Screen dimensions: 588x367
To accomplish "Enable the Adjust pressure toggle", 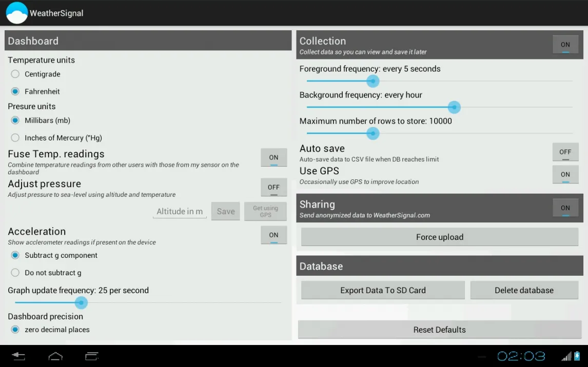I will [273, 188].
